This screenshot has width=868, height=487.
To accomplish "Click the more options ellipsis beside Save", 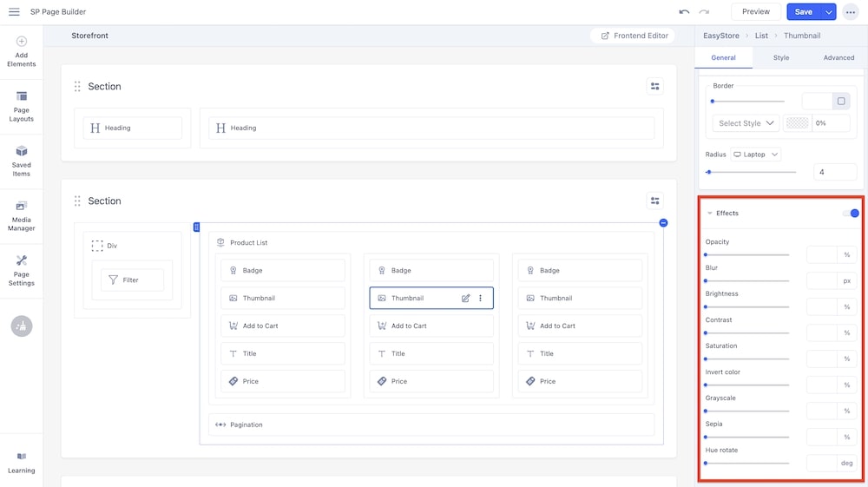I will (x=850, y=11).
